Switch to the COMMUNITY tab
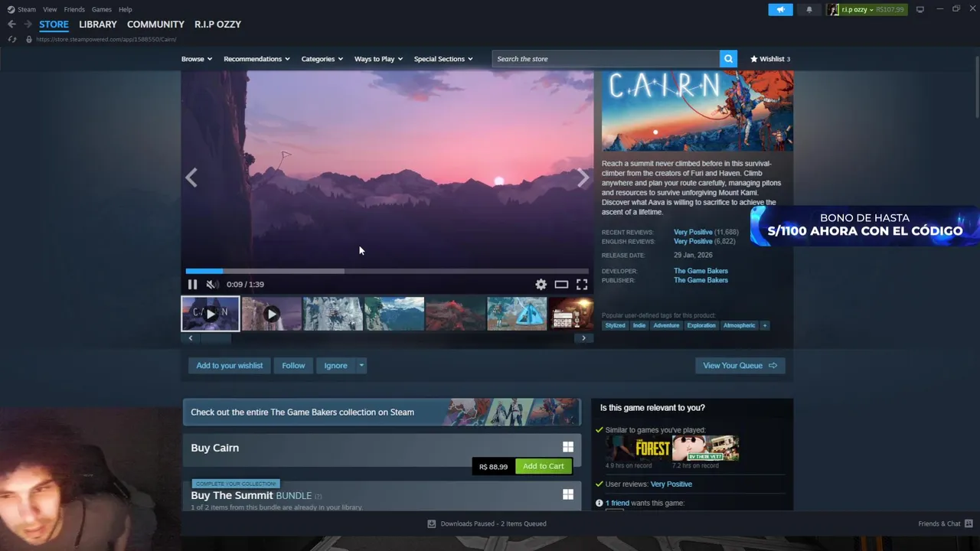 pyautogui.click(x=155, y=24)
